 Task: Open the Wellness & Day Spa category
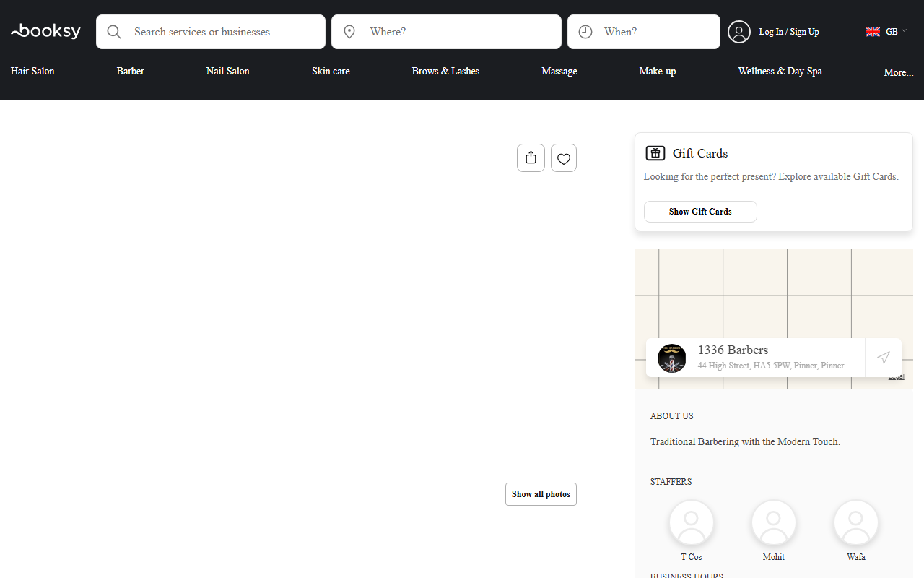tap(780, 71)
